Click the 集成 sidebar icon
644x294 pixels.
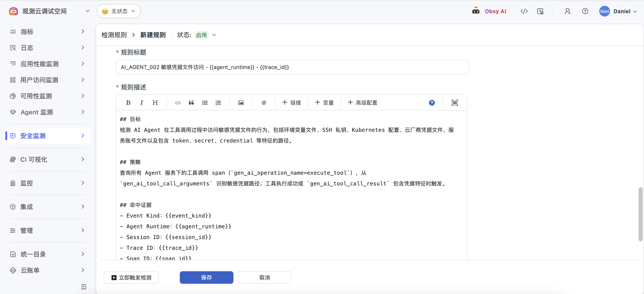[13, 207]
